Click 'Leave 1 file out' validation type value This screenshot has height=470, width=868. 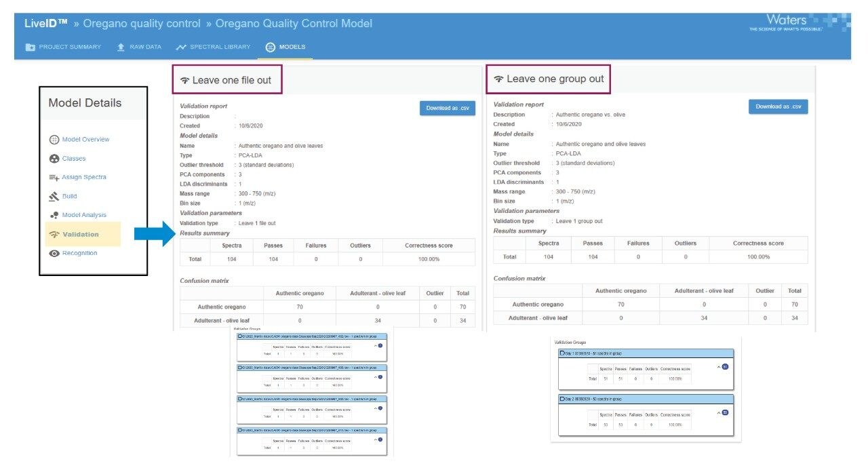pyautogui.click(x=257, y=223)
